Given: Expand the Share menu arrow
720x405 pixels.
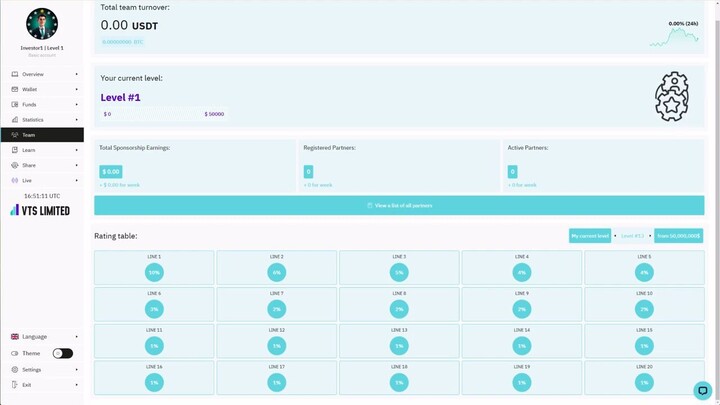Looking at the screenshot, I should point(77,165).
